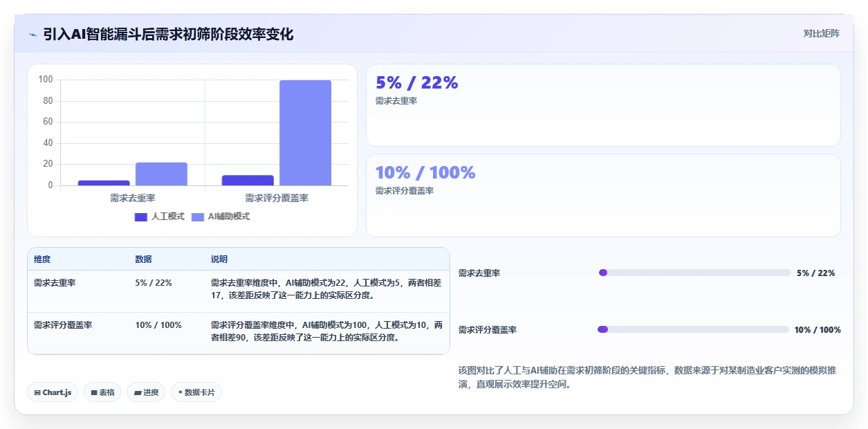Click 需求去重率 label beside progress bar
The width and height of the screenshot is (868, 429).
pos(479,273)
